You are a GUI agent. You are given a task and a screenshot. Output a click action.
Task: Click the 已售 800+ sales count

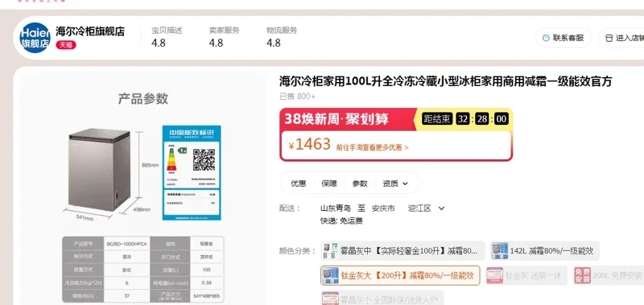(x=297, y=97)
